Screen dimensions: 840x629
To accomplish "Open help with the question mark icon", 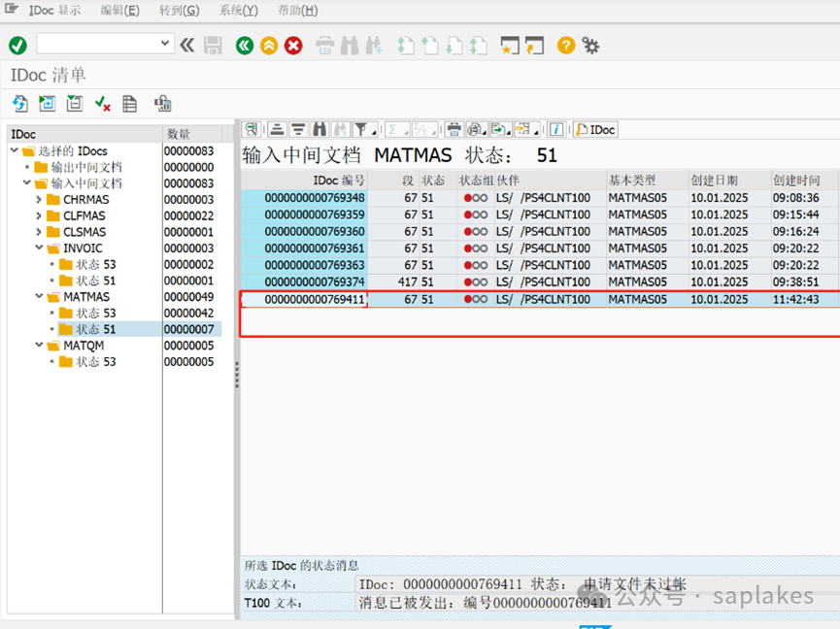I will 565,45.
